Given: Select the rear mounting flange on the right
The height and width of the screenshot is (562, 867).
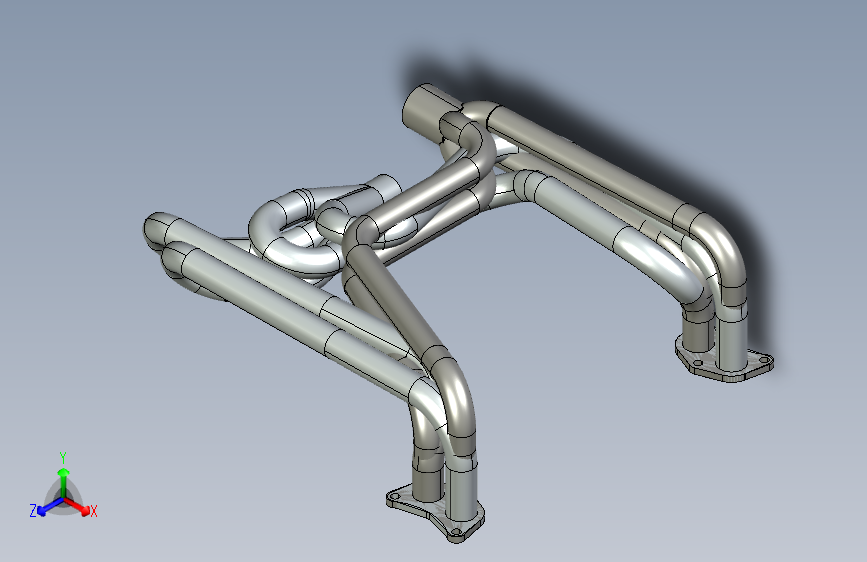Looking at the screenshot, I should point(724,362).
